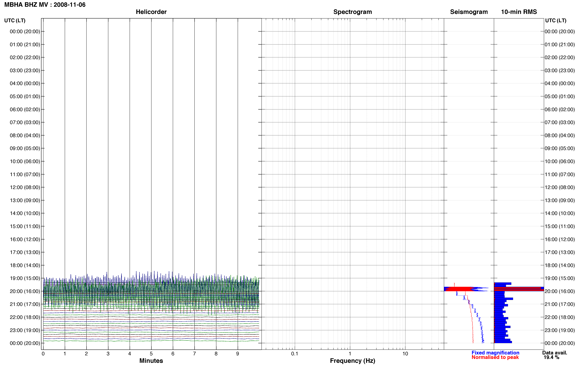Click 05:00 (01:00) label beside the 10-min RMS panel
This screenshot has height=368, width=588.
(x=560, y=96)
